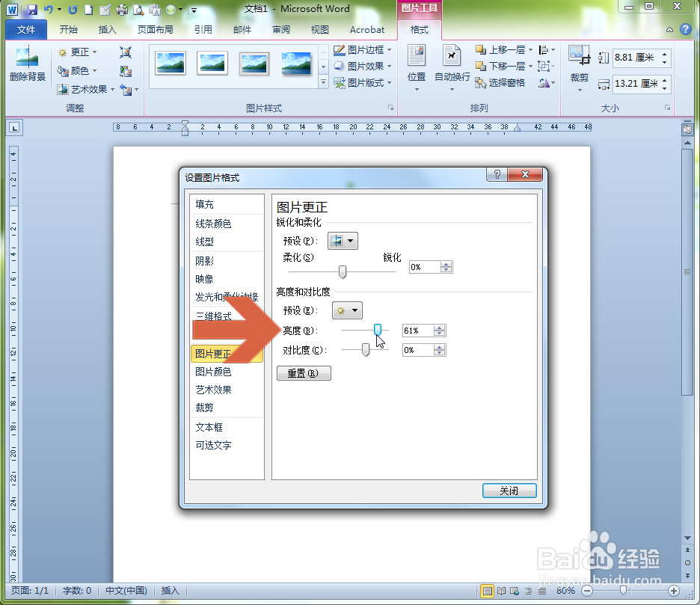Select Picture Color (图片颜色) category
The height and width of the screenshot is (605, 700).
[213, 372]
